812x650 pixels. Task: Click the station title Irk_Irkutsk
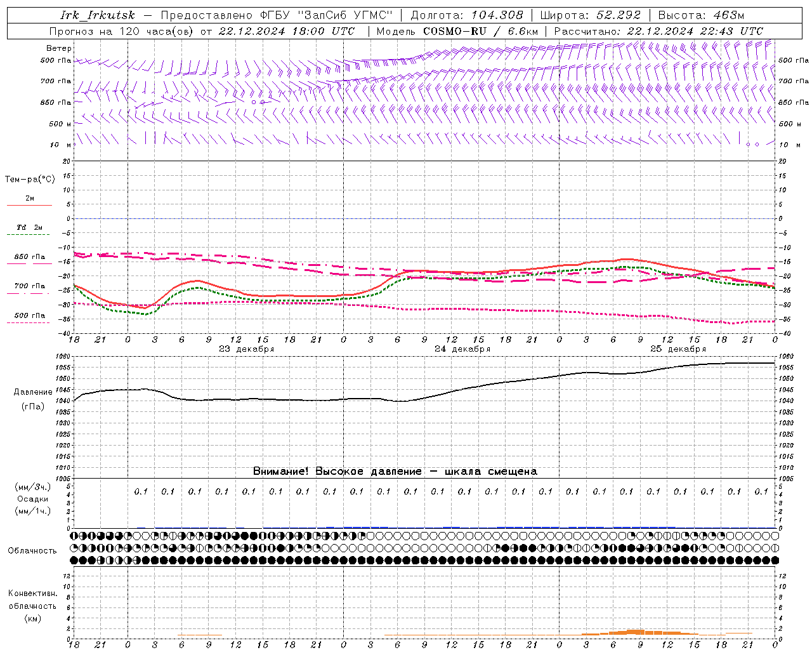(x=97, y=15)
